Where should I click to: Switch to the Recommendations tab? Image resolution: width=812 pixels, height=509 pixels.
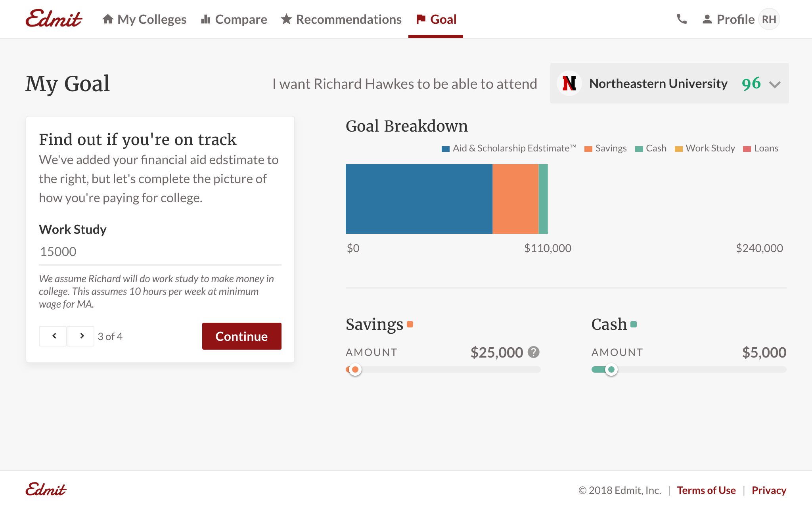[341, 19]
